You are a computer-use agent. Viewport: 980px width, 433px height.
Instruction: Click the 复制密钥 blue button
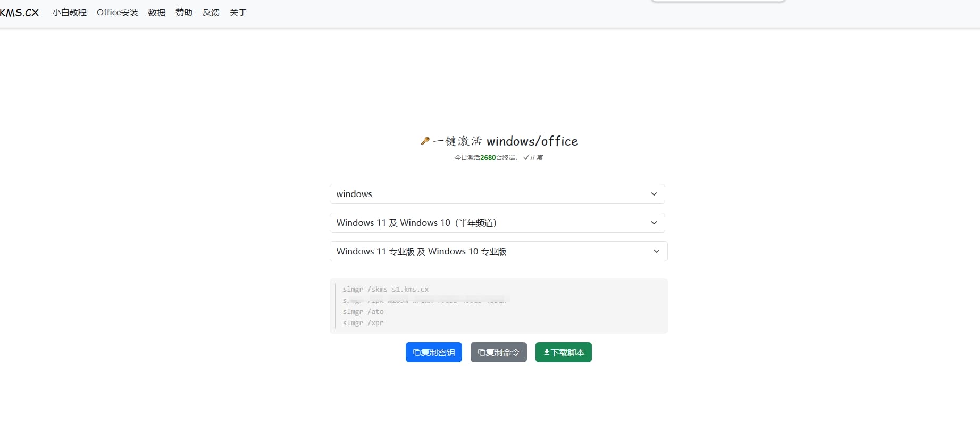pyautogui.click(x=434, y=352)
